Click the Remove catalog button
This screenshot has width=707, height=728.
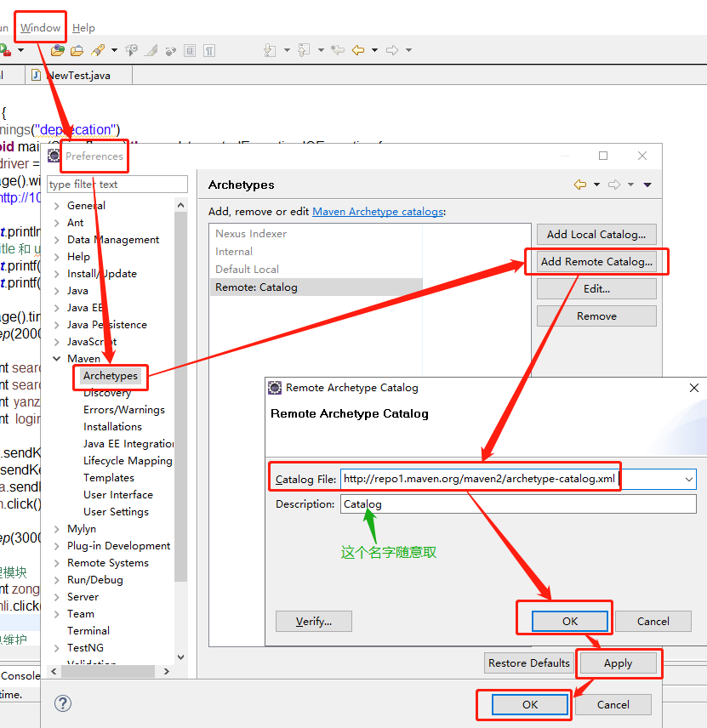[596, 316]
